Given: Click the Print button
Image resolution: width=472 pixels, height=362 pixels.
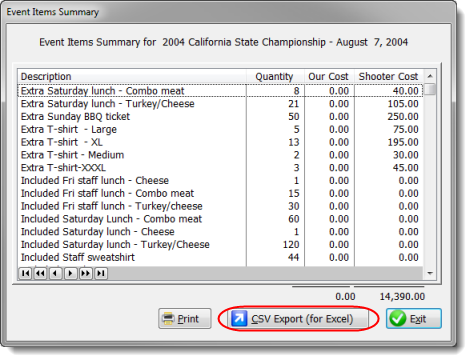Looking at the screenshot, I should pos(185,319).
